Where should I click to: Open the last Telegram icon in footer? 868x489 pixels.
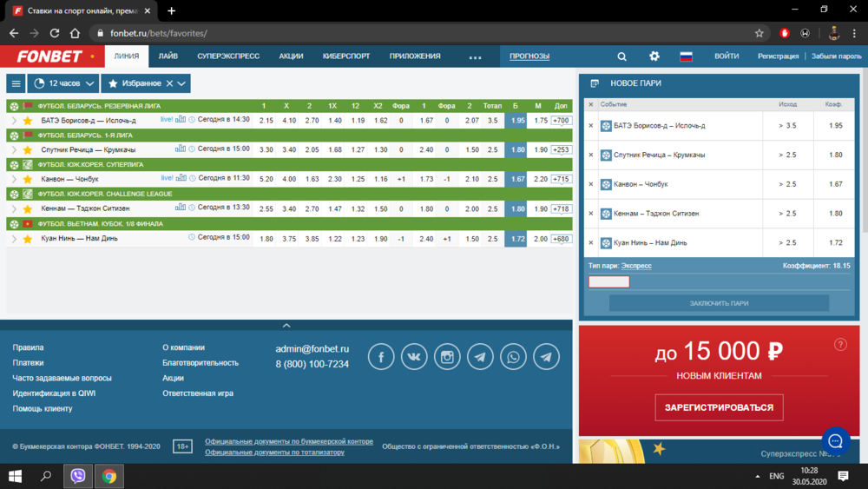(x=546, y=357)
